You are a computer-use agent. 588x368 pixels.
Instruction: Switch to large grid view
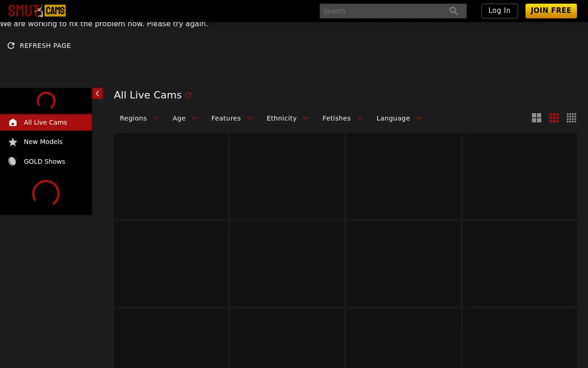pos(537,118)
